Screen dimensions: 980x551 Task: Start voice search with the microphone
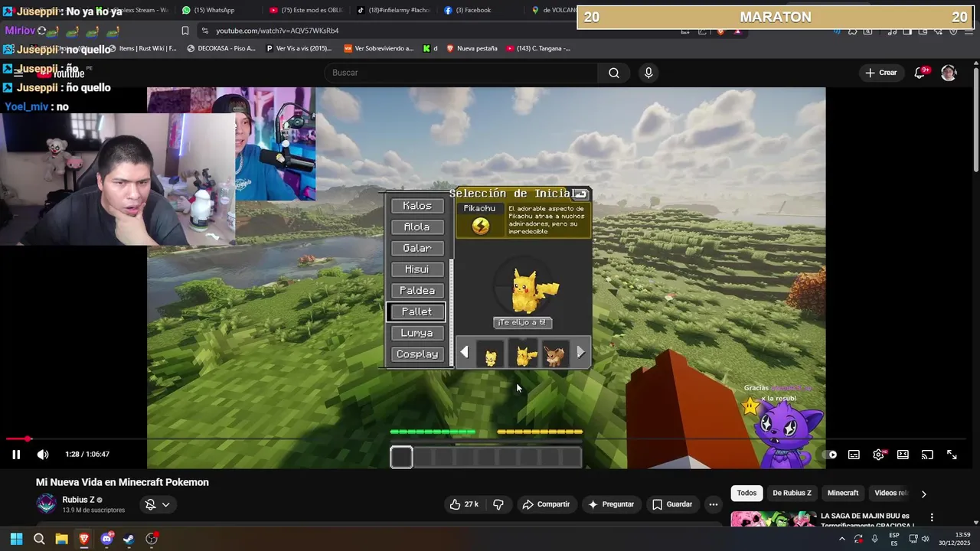pyautogui.click(x=648, y=73)
